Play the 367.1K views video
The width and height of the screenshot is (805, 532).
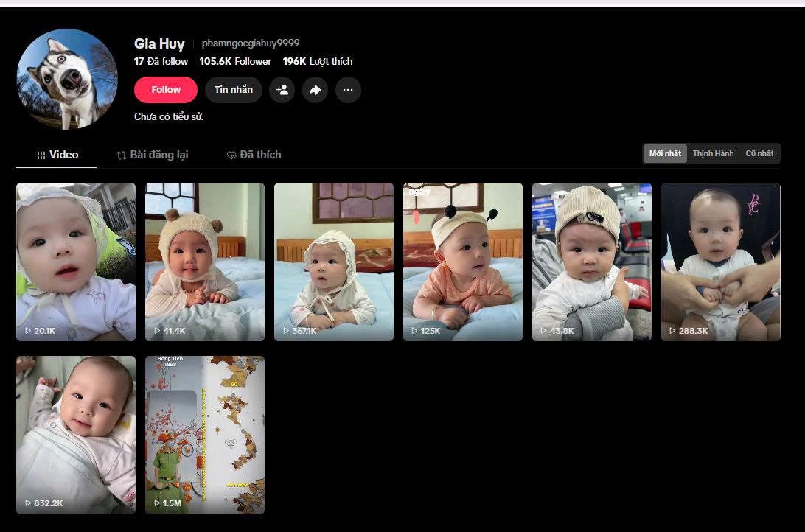click(334, 262)
